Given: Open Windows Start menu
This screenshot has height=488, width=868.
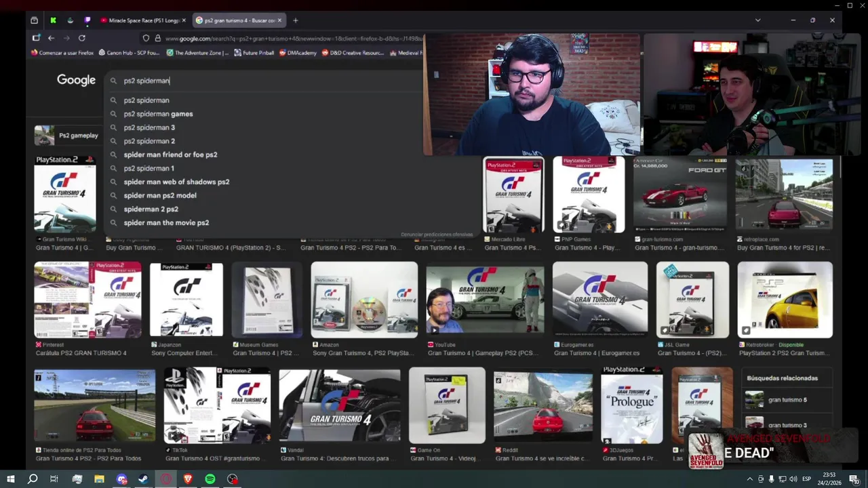Looking at the screenshot, I should [11, 479].
